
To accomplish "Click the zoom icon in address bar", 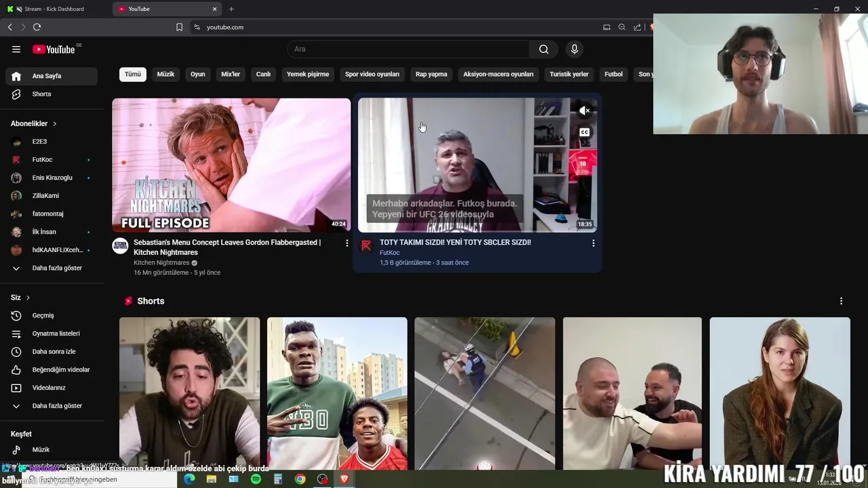I will pyautogui.click(x=622, y=27).
